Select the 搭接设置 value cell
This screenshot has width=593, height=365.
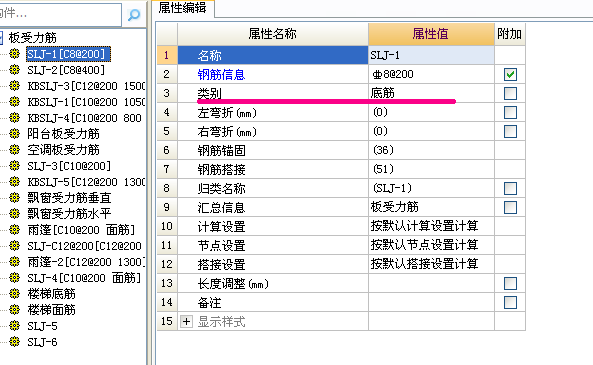pyautogui.click(x=431, y=264)
